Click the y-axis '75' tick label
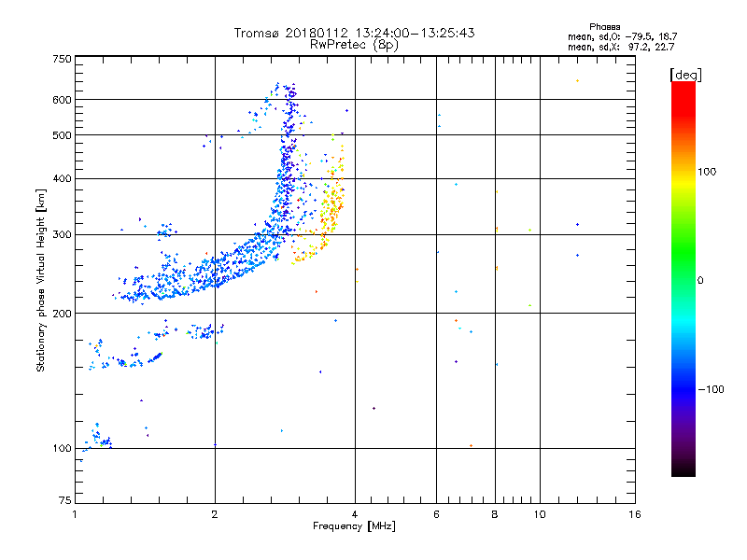Viewport: 747px width, 560px height. [x=65, y=500]
